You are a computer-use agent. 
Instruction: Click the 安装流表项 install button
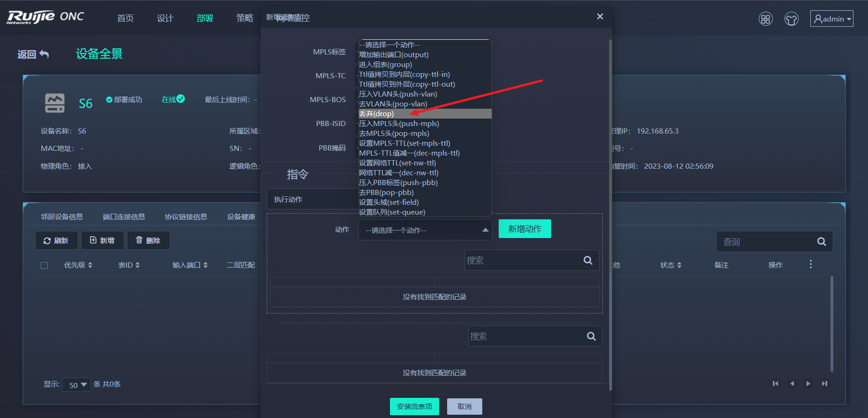(x=414, y=406)
